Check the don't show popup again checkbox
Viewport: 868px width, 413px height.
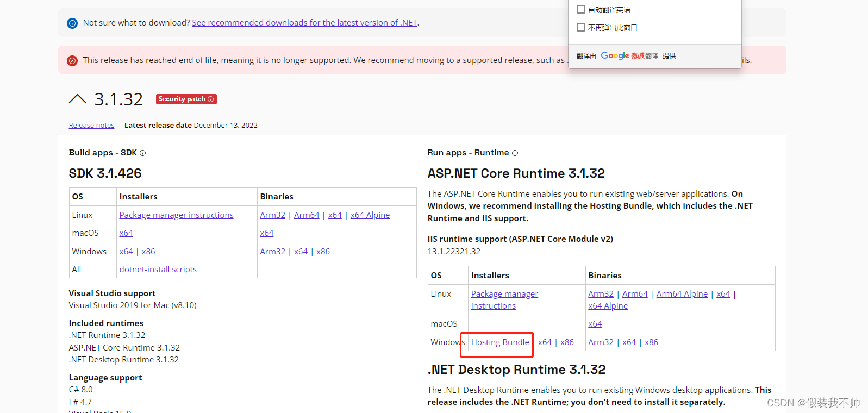point(581,27)
